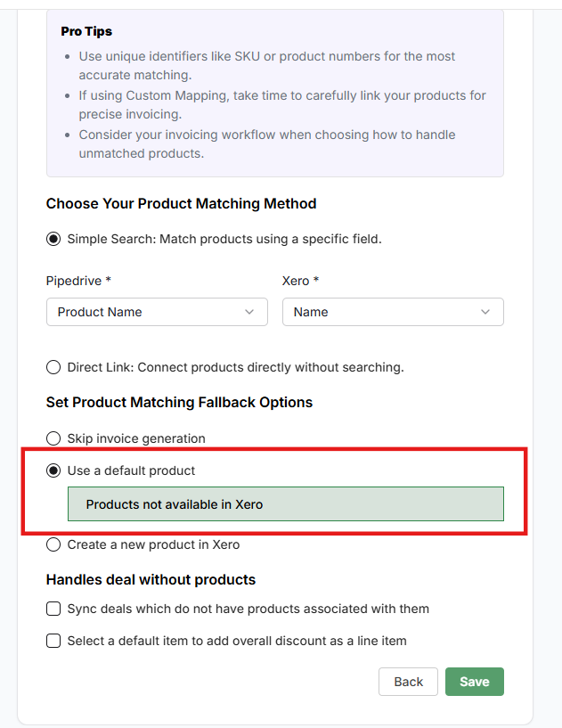The width and height of the screenshot is (562, 728).
Task: Choose Create a new product in Xero
Action: pos(53,544)
